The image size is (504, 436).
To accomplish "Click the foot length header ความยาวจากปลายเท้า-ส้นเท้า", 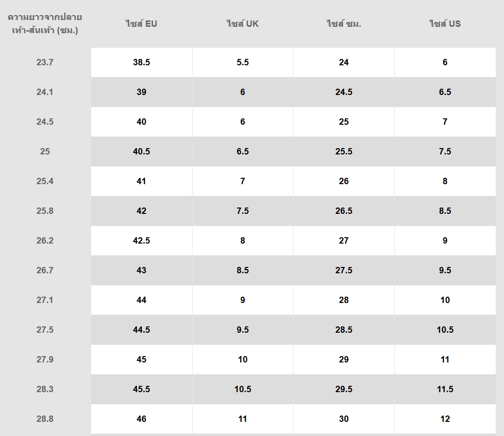I will tap(45, 23).
